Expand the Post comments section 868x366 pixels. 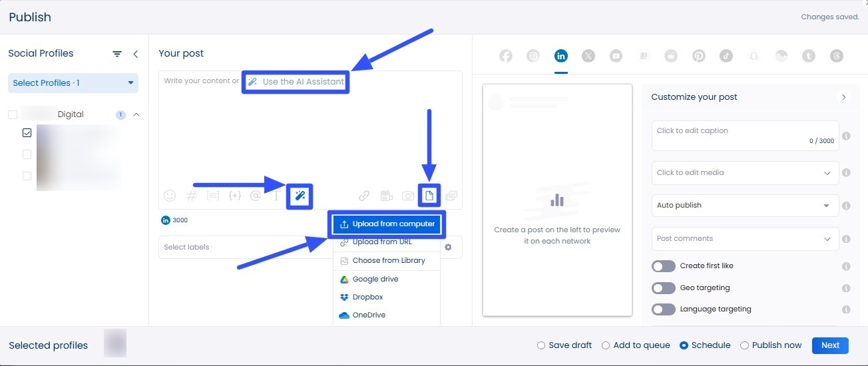[x=745, y=239]
